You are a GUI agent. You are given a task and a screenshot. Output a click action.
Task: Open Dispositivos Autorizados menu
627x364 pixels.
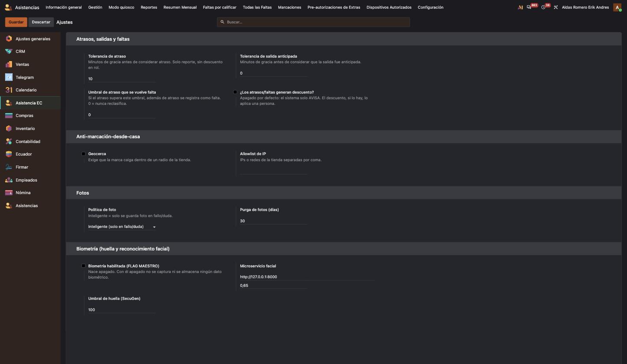(x=389, y=7)
